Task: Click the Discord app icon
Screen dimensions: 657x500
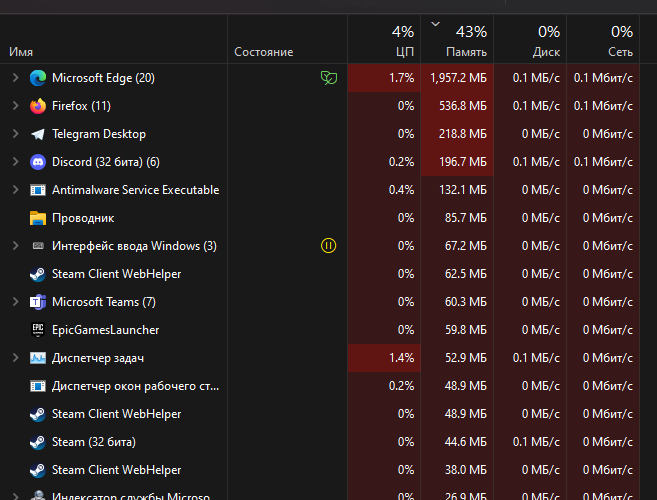Action: coord(38,162)
